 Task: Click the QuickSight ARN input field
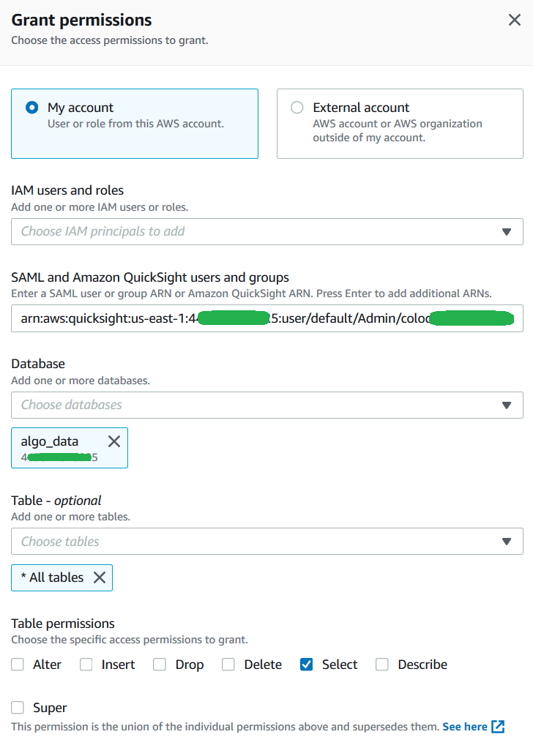pos(267,318)
